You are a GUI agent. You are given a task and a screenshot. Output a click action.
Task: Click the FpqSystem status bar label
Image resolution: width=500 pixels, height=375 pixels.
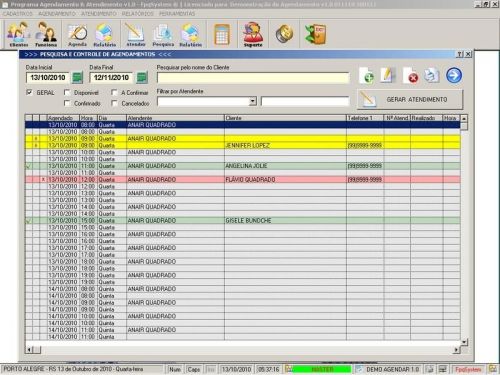[x=468, y=369]
